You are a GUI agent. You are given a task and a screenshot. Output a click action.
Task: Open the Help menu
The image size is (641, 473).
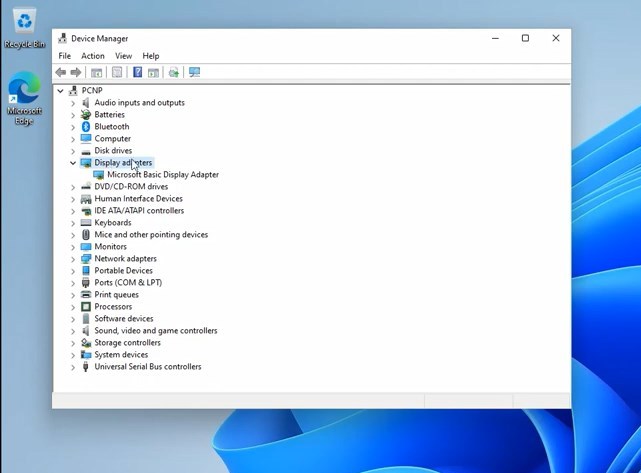[151, 56]
